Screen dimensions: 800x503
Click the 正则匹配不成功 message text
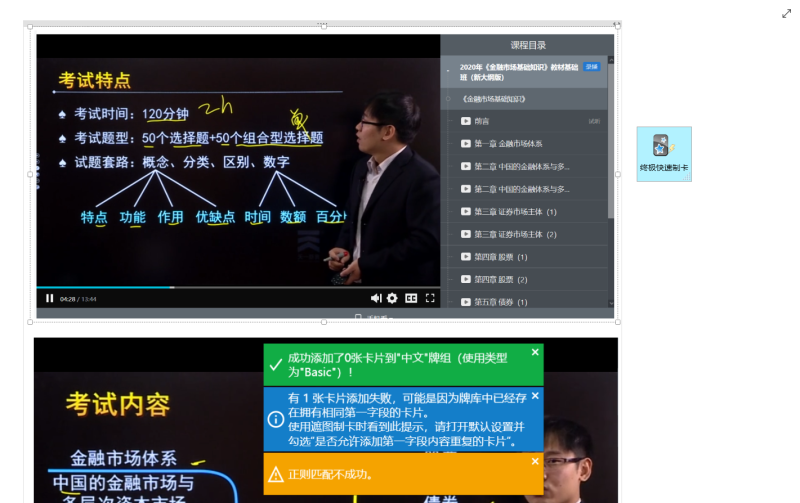330,474
